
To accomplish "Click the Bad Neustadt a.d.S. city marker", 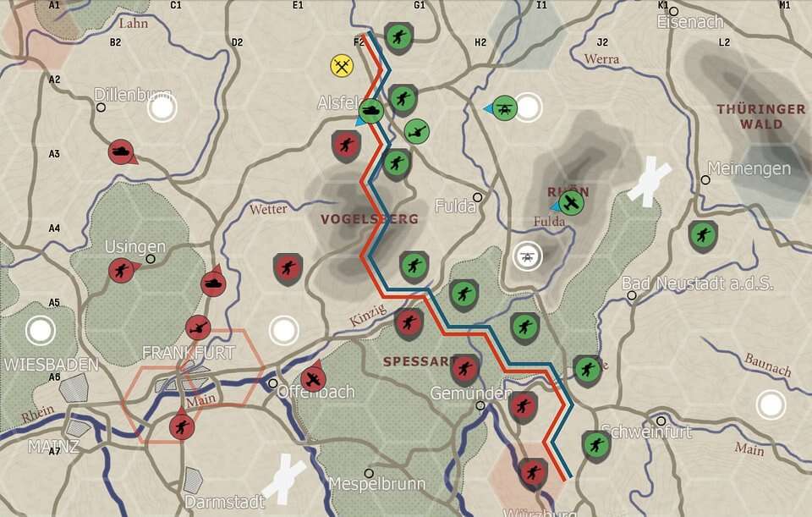I will point(632,295).
